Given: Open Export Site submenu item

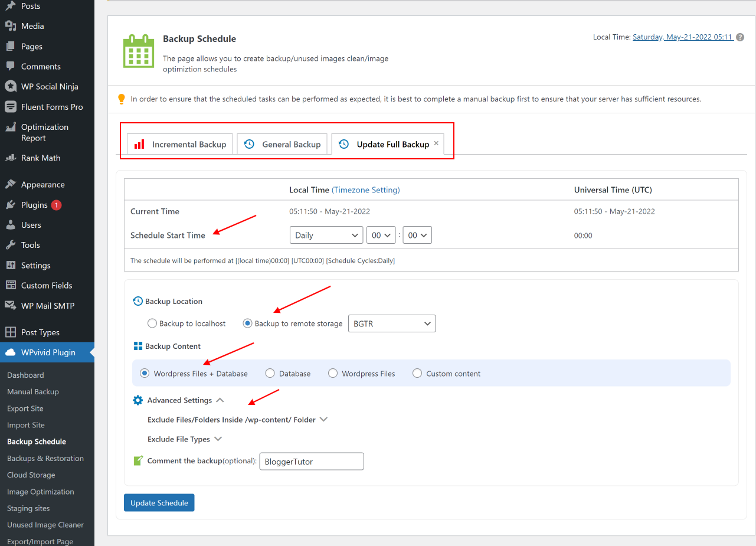Looking at the screenshot, I should click(25, 408).
